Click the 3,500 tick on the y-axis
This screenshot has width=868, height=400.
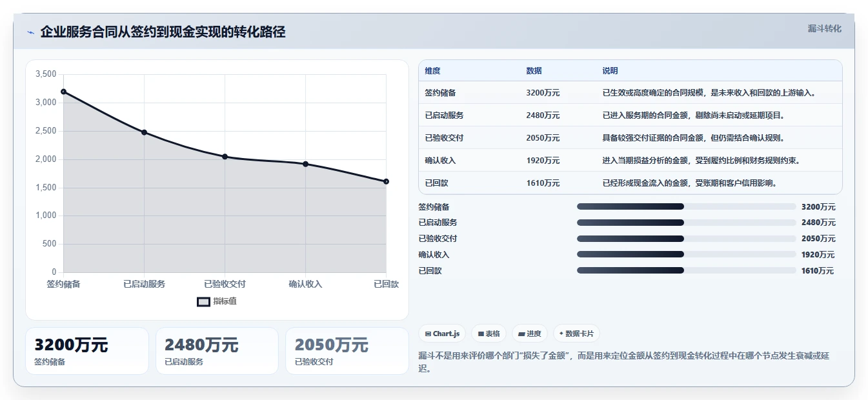[x=46, y=74]
